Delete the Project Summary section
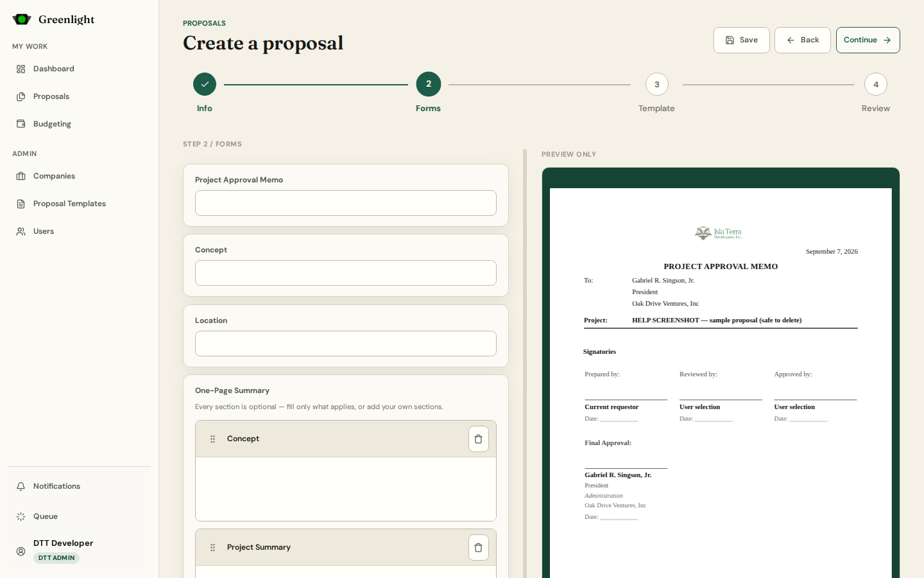Image resolution: width=924 pixels, height=578 pixels. 479,548
